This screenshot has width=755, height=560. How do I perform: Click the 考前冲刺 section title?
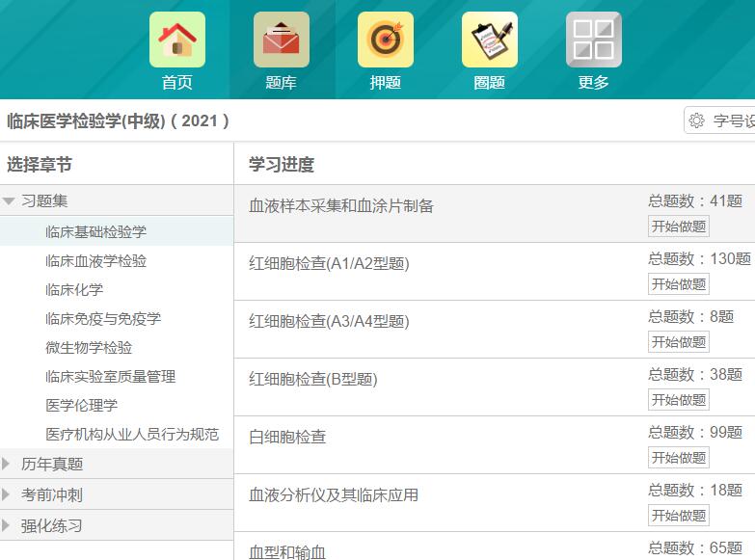coord(52,494)
